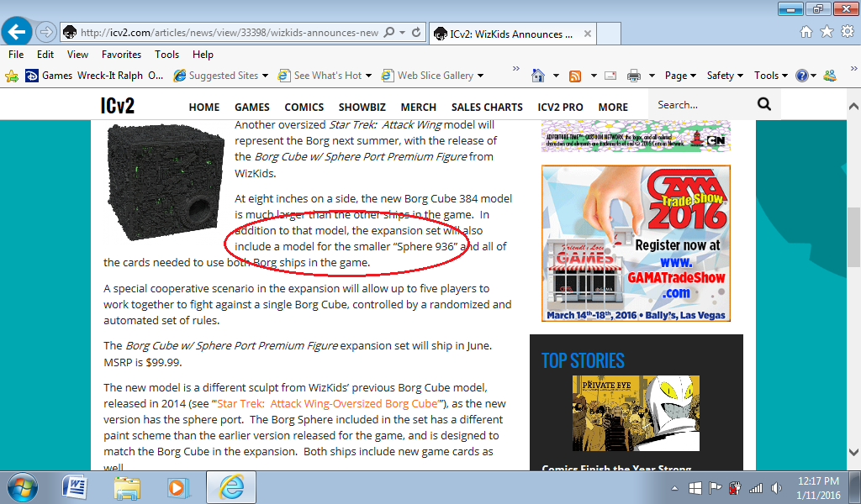Expand the Web Slice Gallery dropdown

click(x=480, y=76)
